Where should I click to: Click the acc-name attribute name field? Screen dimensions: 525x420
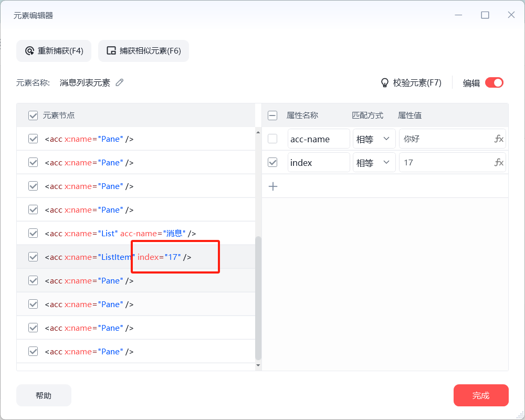[319, 139]
